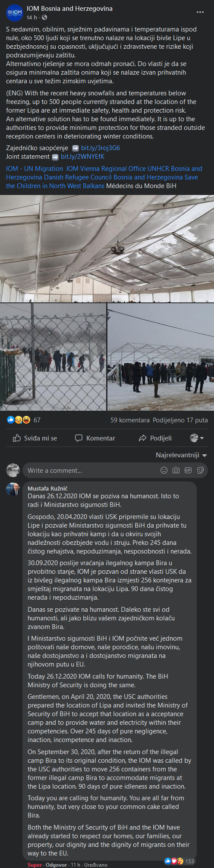Expand the Najrelevantniji comment sort dropdown

(181, 455)
